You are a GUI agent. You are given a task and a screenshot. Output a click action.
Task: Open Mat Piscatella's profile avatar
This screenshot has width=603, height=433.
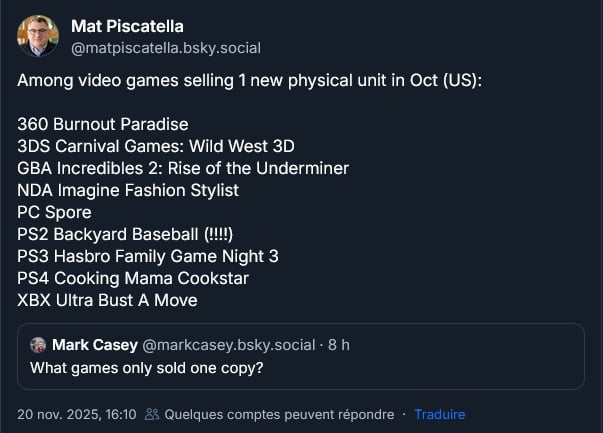pos(38,36)
